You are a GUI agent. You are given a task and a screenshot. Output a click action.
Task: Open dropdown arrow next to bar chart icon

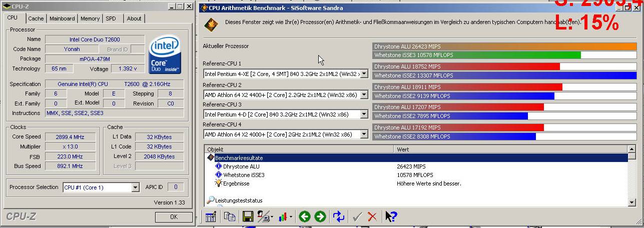pyautogui.click(x=291, y=217)
